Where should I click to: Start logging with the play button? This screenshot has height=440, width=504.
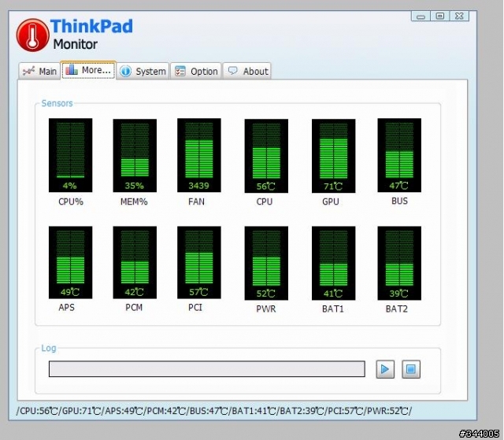pos(385,369)
